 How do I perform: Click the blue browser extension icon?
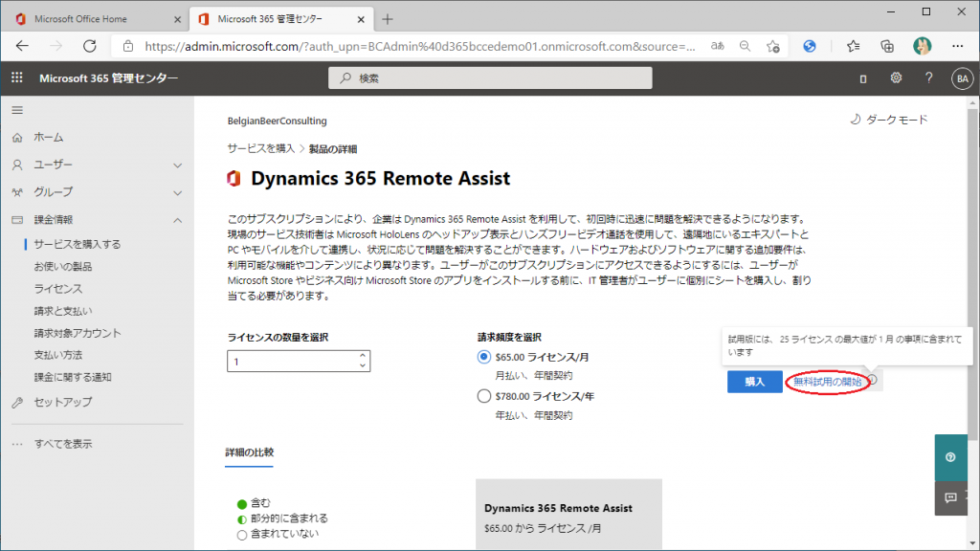(810, 46)
